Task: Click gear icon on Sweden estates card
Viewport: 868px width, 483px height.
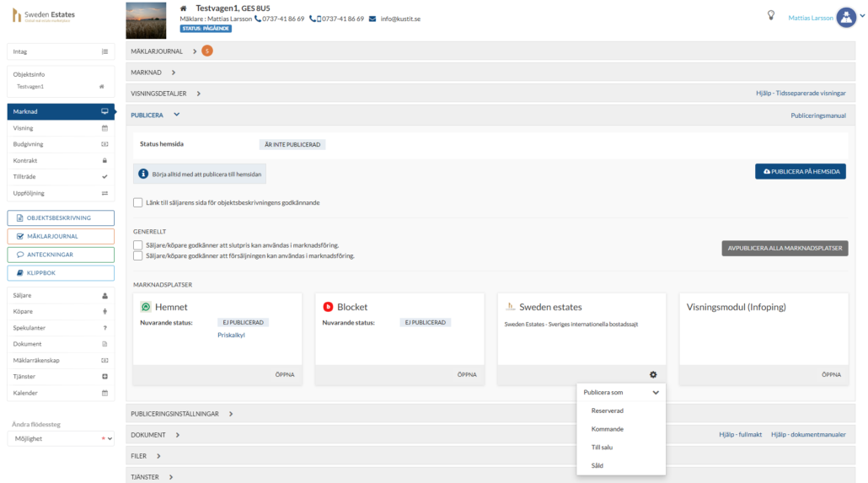Action: [x=653, y=374]
